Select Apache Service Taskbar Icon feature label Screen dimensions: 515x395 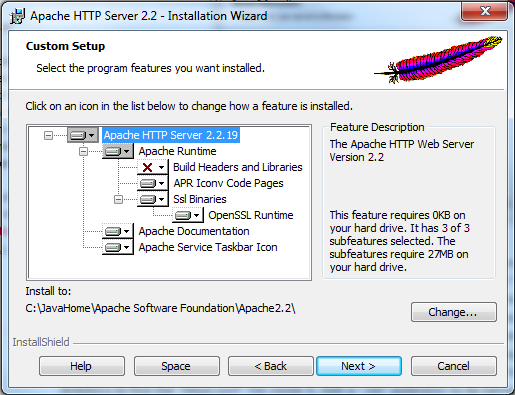tap(208, 247)
